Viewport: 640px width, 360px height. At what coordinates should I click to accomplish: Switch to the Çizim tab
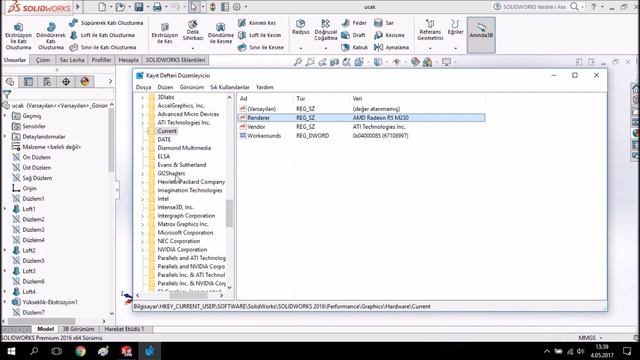pyautogui.click(x=43, y=60)
